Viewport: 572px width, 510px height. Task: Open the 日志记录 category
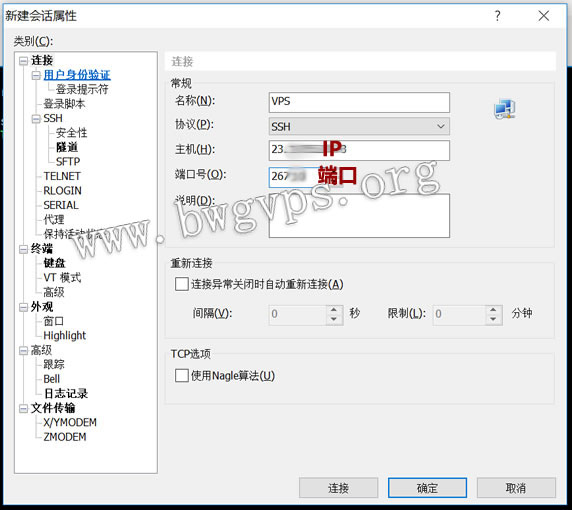pos(66,393)
